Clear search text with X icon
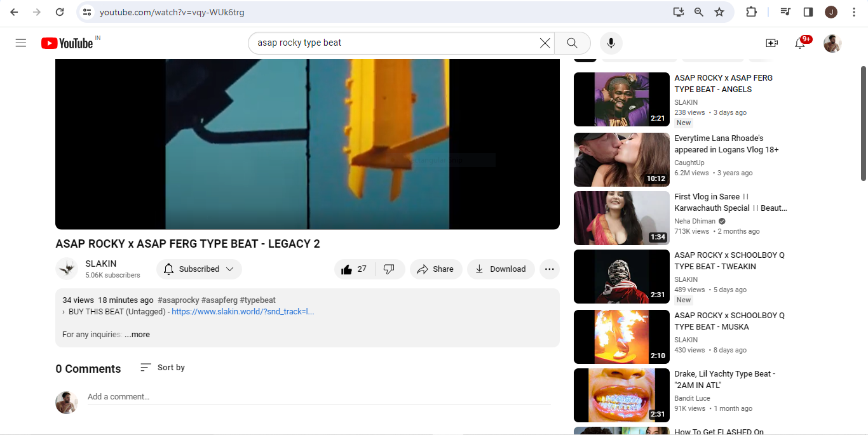 [x=545, y=43]
